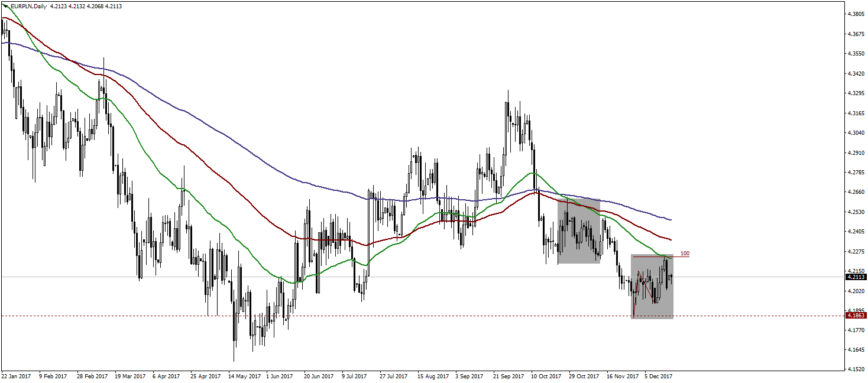
Task: Click the 21 Sep 2017 date label
Action: coord(509,376)
